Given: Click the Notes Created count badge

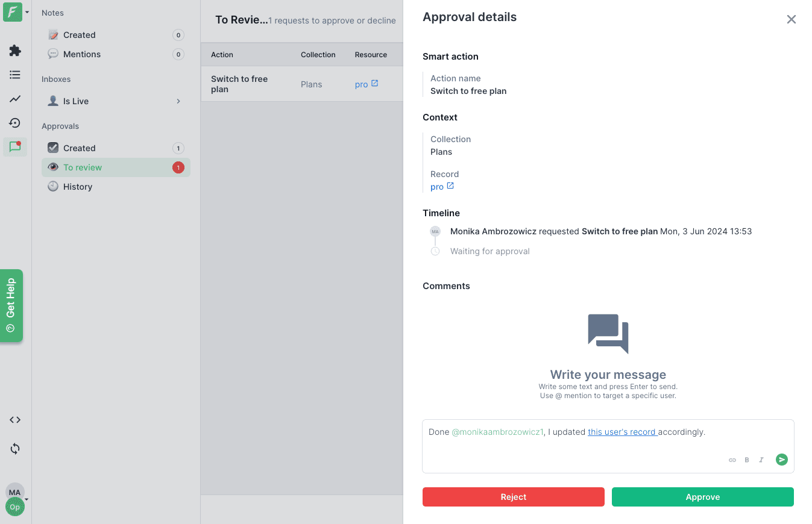Looking at the screenshot, I should tap(178, 35).
